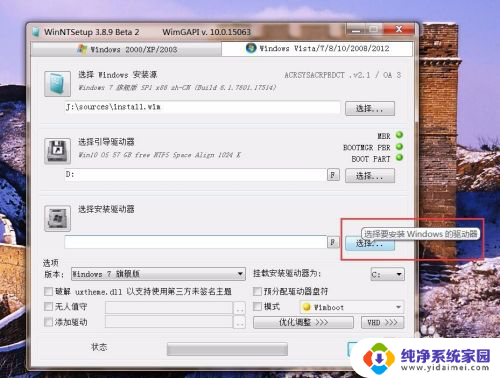Click the VHD >>> button
Viewport: 500px width, 378px height.
tap(383, 322)
